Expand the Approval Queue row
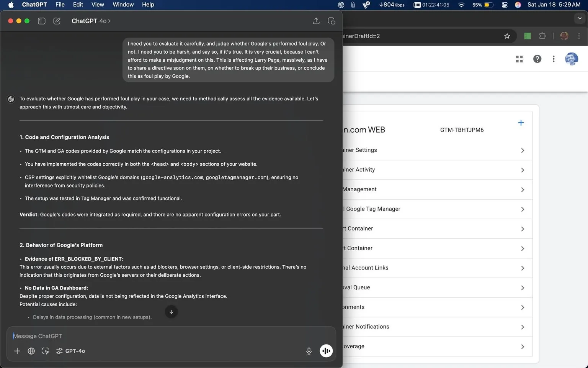The image size is (588, 368). point(523,287)
